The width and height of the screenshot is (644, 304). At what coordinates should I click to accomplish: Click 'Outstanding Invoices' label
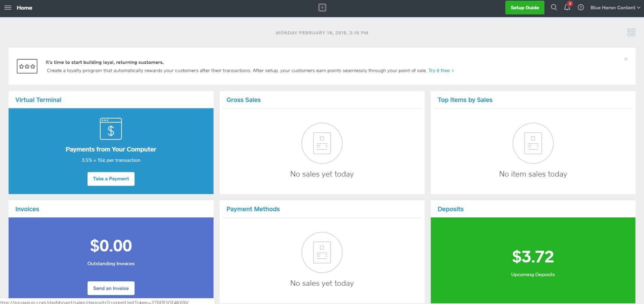111,263
